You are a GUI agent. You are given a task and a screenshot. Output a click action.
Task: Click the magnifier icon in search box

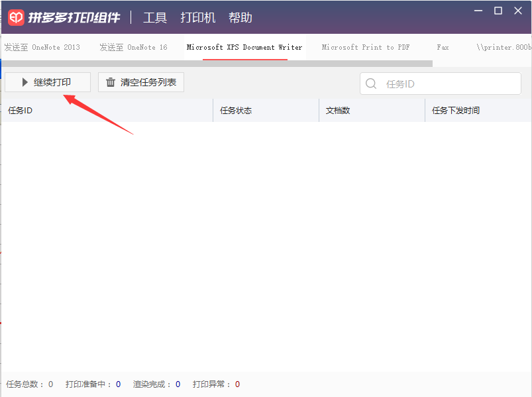371,84
